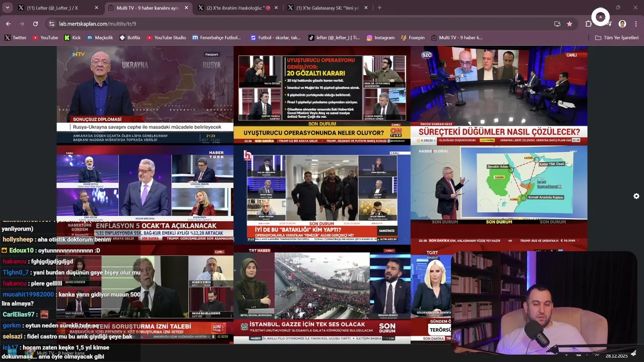Focus the address bar with lab.mertskaplan.com URL
Screen dimensions: 644x362
302,24
